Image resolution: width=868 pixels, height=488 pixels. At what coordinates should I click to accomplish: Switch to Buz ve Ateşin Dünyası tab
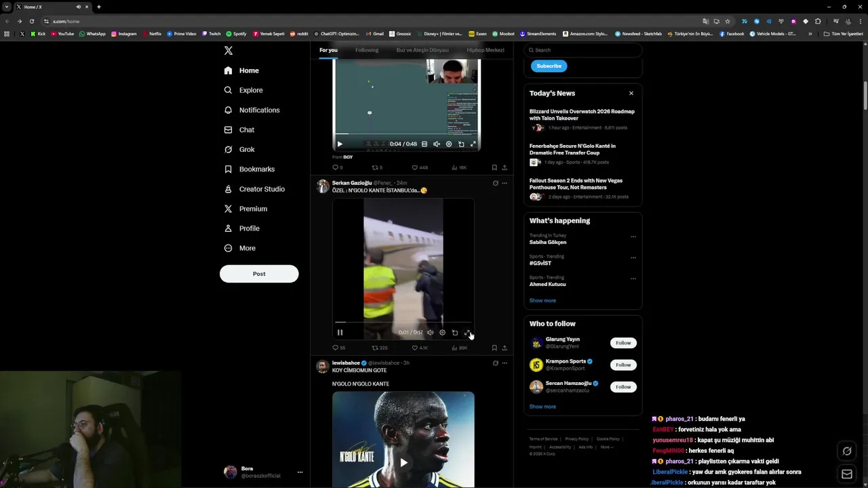coord(422,50)
